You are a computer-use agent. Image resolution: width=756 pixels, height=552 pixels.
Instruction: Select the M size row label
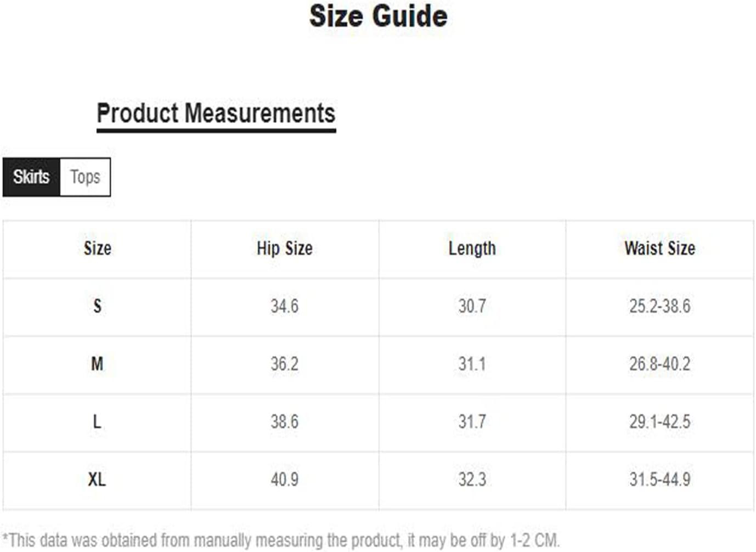pos(97,364)
